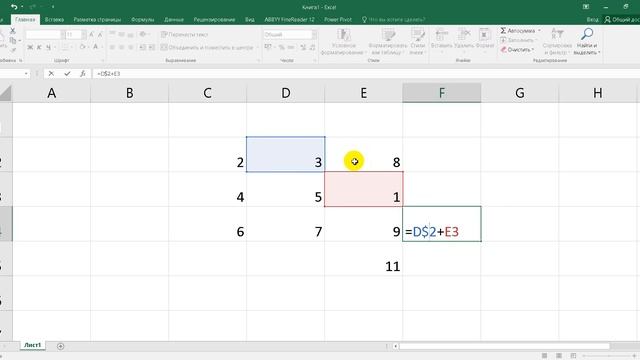Cancel formula entry with the X button
The image size is (640, 360).
coord(51,73)
